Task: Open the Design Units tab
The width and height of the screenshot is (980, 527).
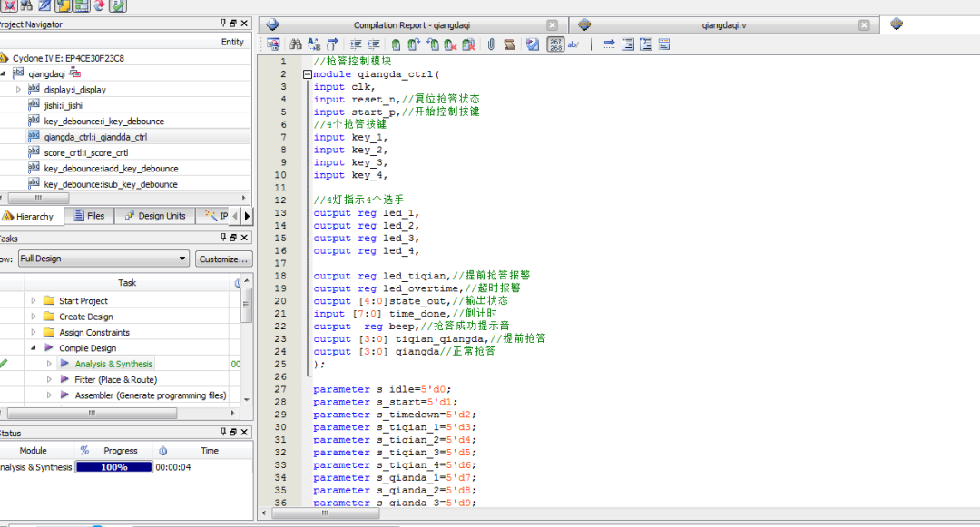Action: click(155, 216)
